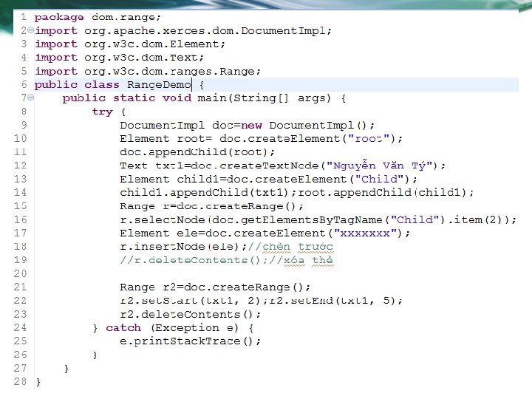
Task: Click the "Nguyễn Văn Tý" string literal
Action: coord(379,166)
